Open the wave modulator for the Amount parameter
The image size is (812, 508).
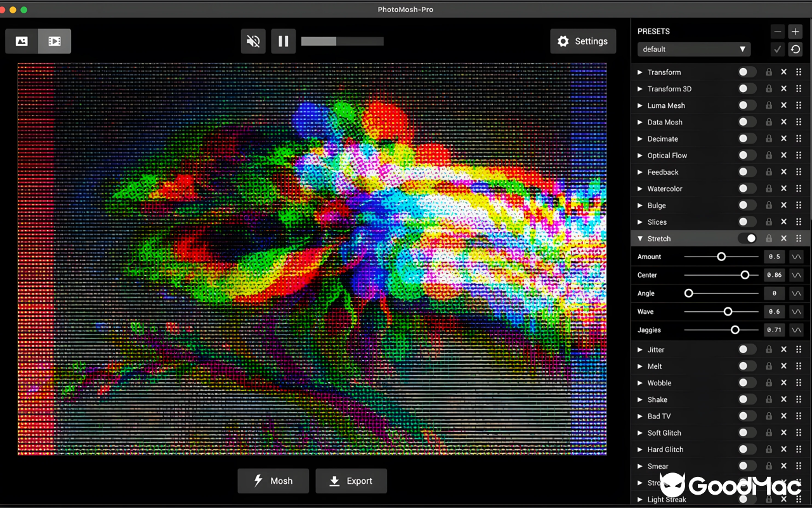click(x=797, y=257)
